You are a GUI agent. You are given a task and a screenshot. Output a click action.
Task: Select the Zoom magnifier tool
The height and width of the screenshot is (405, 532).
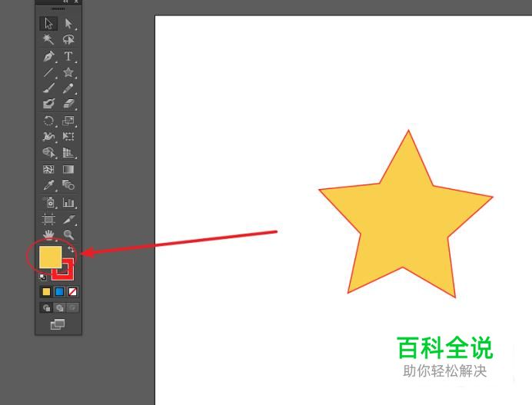pos(68,234)
